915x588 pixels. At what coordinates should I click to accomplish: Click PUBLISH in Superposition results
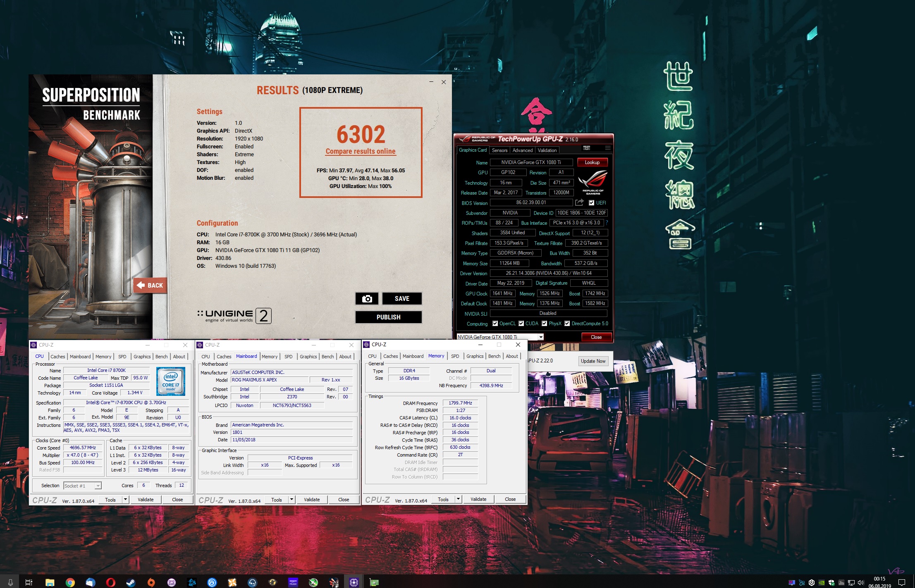(x=388, y=317)
